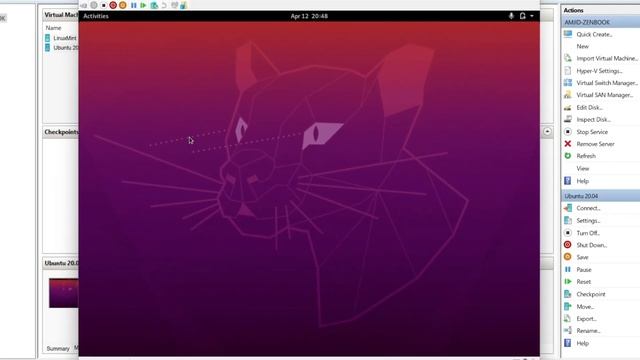Click the Stop Service icon
Viewport: 640px width, 360px height.
(x=568, y=132)
